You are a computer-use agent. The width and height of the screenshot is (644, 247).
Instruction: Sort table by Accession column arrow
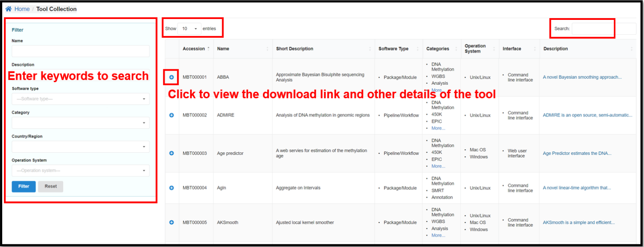(209, 48)
